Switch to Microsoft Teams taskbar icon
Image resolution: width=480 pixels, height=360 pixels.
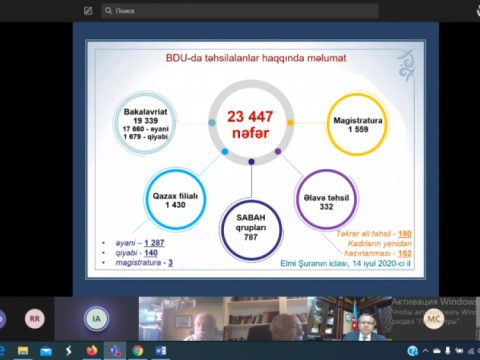[115, 351]
